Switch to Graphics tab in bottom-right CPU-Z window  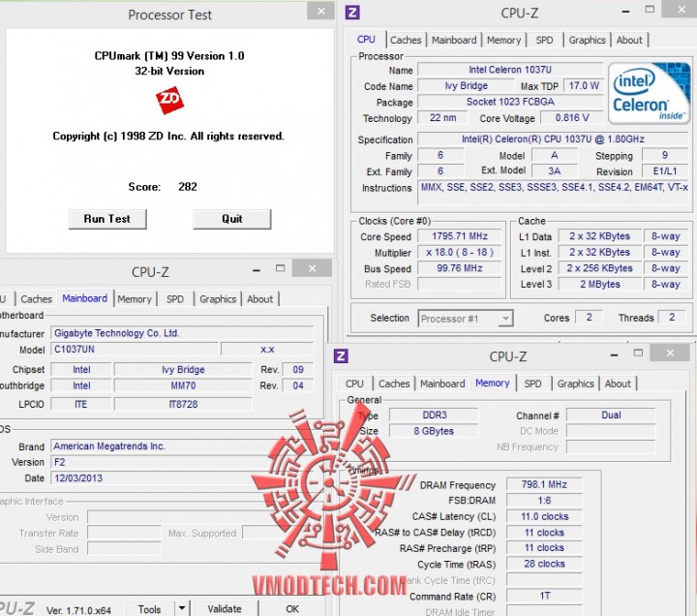coord(576,384)
